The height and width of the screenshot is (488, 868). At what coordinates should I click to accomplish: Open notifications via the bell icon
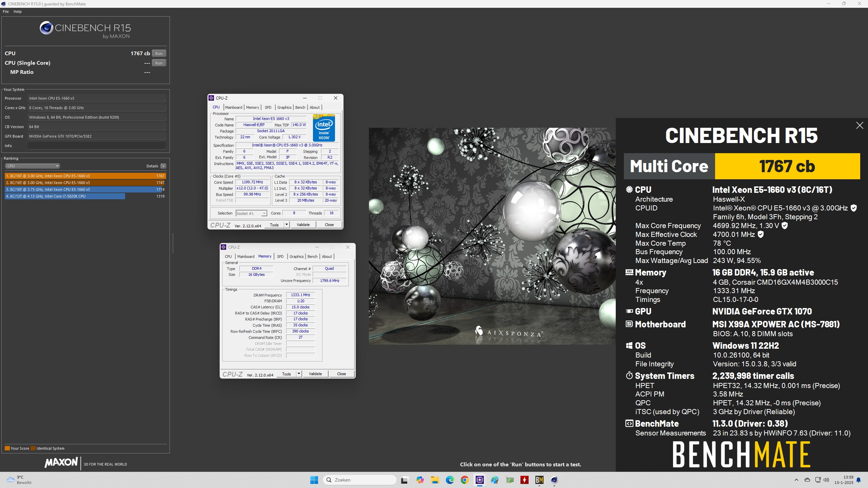coord(859,480)
